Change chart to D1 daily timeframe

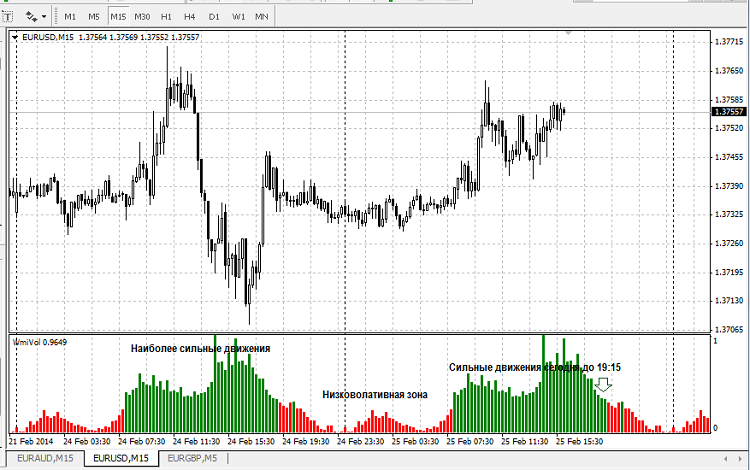coord(214,17)
